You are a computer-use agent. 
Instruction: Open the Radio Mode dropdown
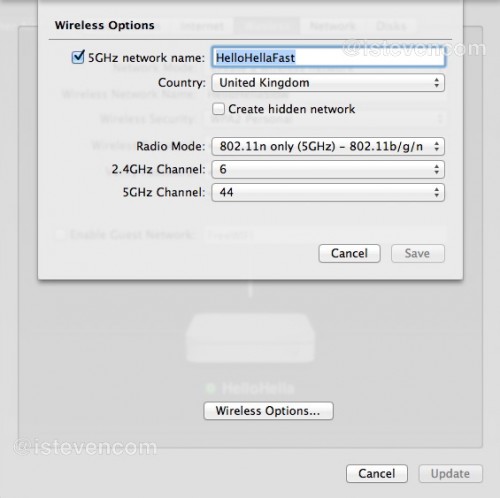pyautogui.click(x=328, y=146)
